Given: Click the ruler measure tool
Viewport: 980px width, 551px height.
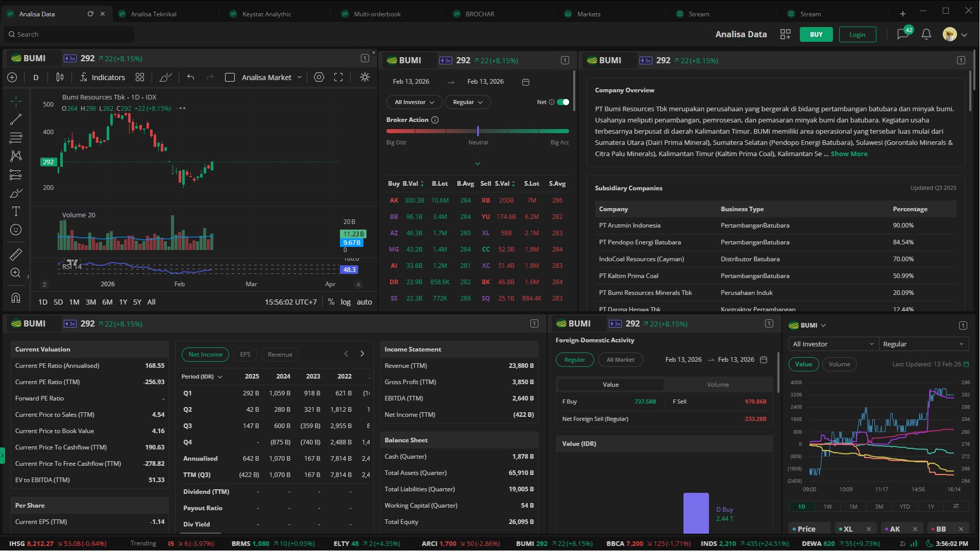Looking at the screenshot, I should coord(16,254).
